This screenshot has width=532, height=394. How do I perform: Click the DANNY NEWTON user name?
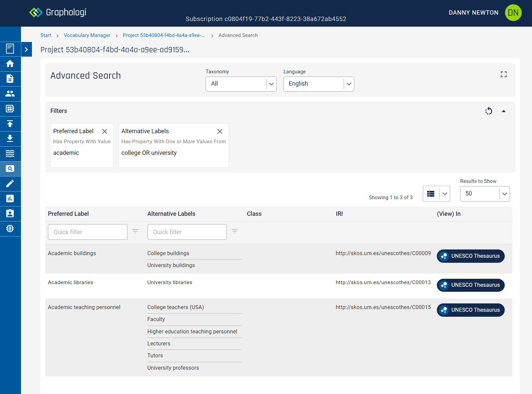tap(473, 13)
